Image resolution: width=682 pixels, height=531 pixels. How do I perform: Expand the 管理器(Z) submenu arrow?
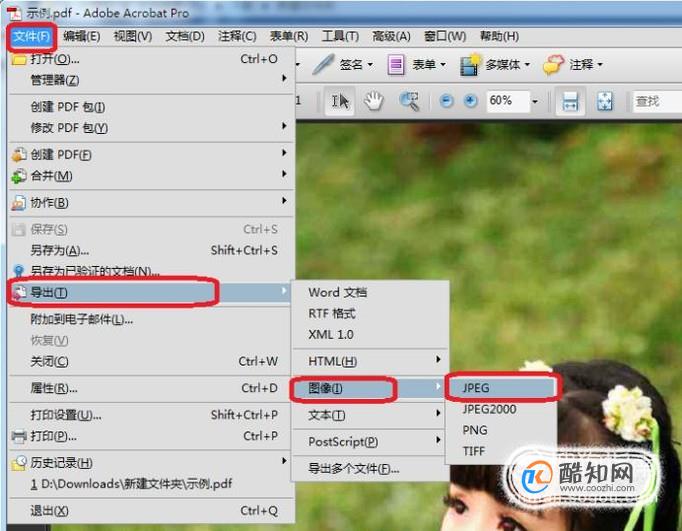[284, 78]
